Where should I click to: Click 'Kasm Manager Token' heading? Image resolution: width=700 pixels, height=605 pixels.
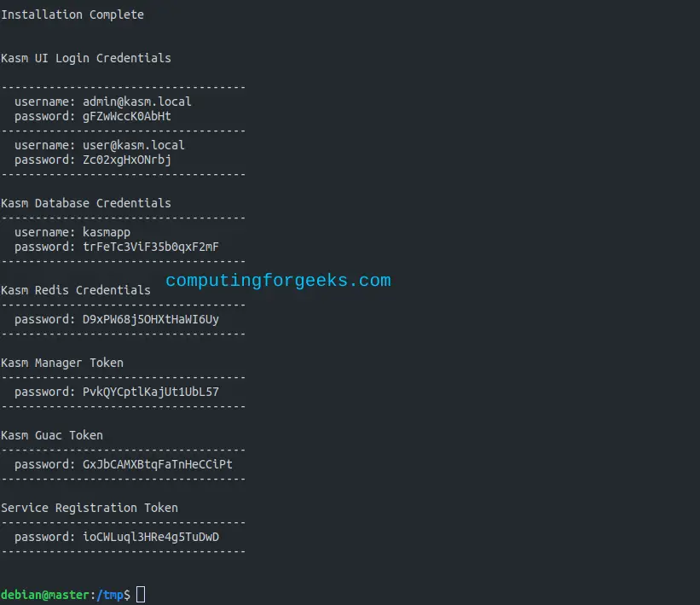pos(62,364)
